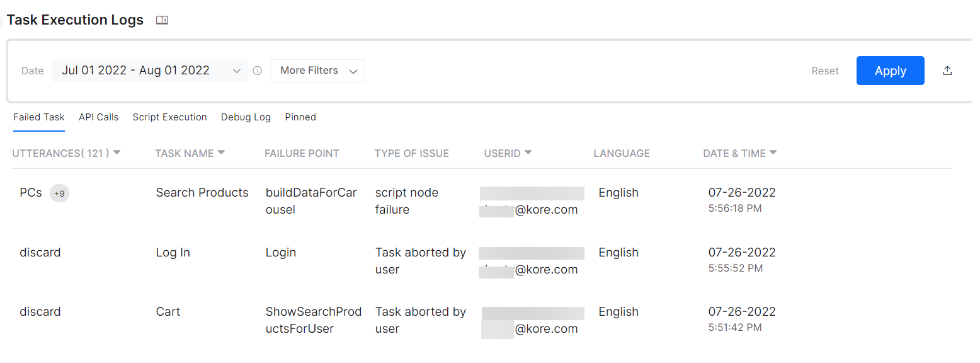Open the Script Execution tab
Image resolution: width=980 pixels, height=363 pixels.
(x=169, y=117)
